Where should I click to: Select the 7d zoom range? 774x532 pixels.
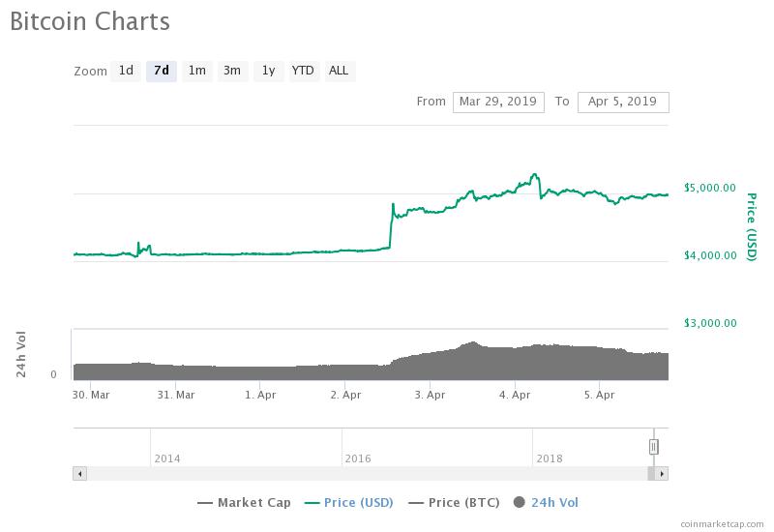coord(161,71)
